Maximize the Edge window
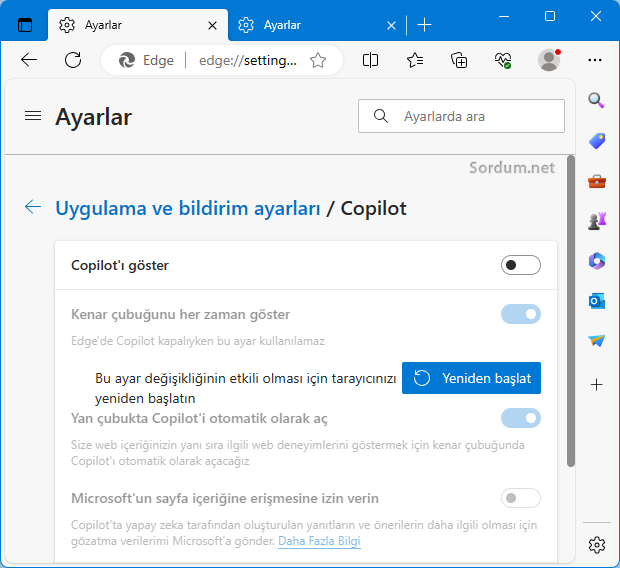 (550, 17)
